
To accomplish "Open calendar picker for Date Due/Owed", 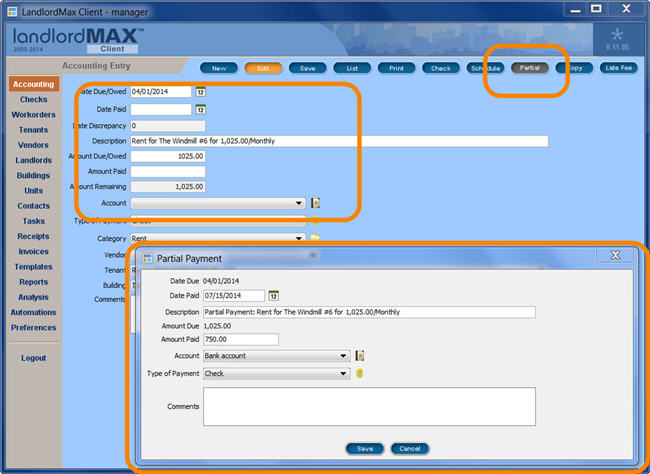I will (201, 92).
